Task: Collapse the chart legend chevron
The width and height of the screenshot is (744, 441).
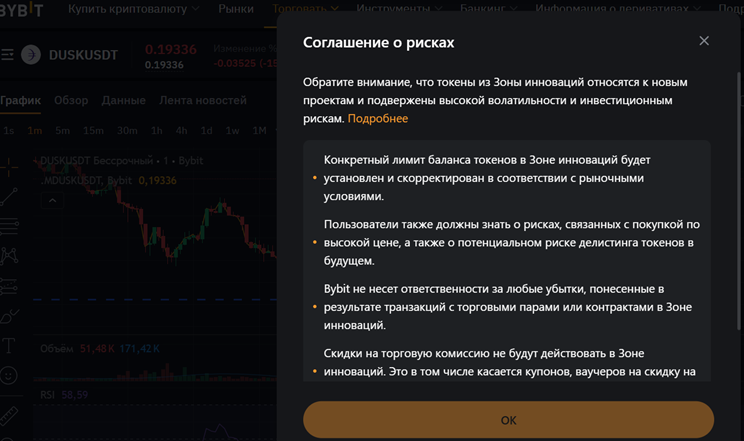Action: [x=52, y=200]
